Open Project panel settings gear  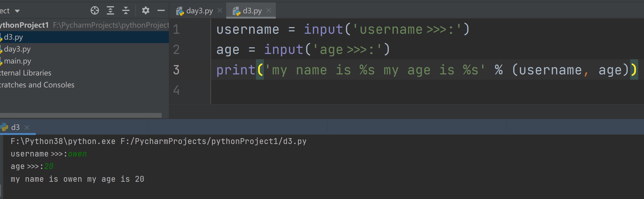pos(145,11)
